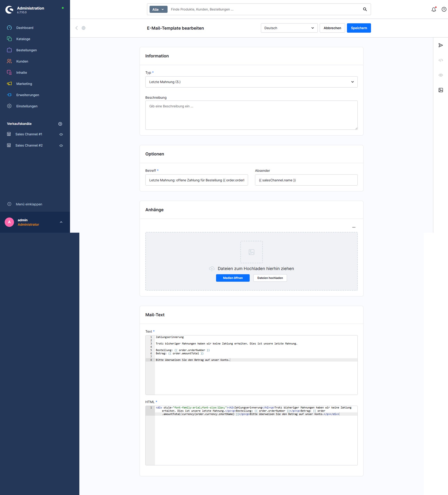Open Sales Channel #1

[x=29, y=134]
